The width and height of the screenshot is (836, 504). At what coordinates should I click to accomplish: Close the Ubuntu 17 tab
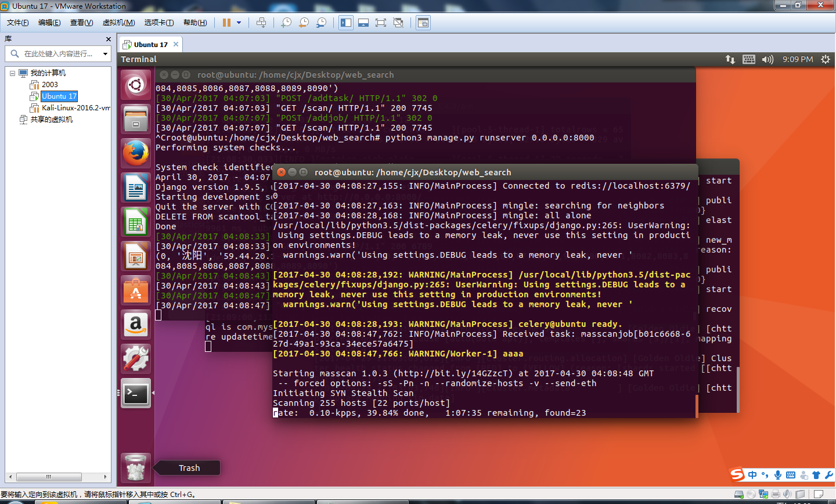(x=176, y=44)
